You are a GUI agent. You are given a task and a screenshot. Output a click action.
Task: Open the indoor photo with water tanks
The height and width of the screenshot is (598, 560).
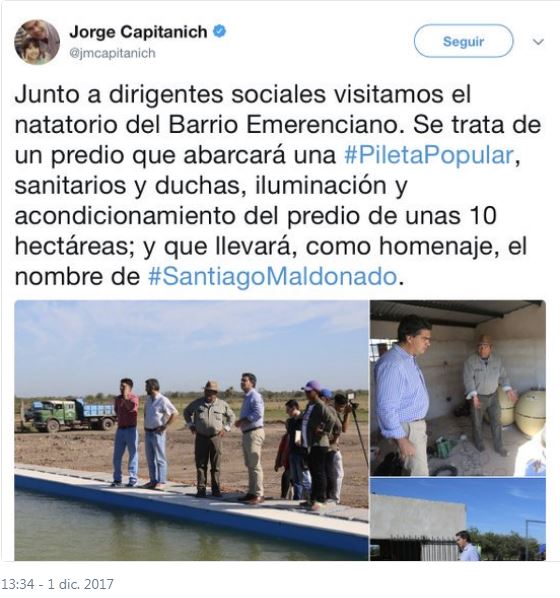[458, 388]
